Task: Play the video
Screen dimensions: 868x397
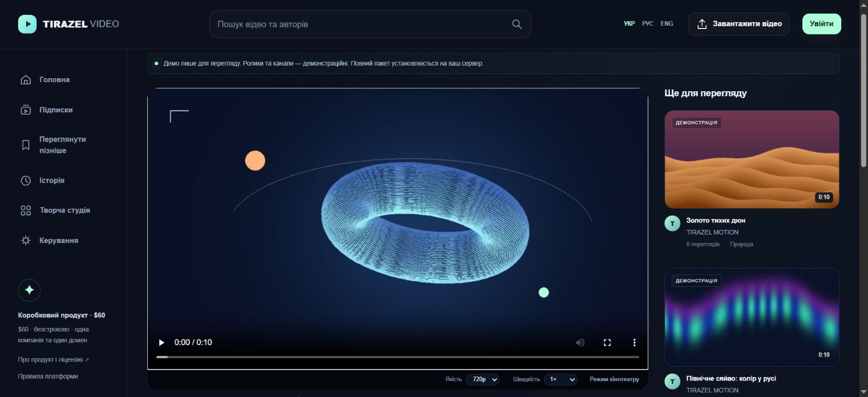Action: pyautogui.click(x=162, y=342)
